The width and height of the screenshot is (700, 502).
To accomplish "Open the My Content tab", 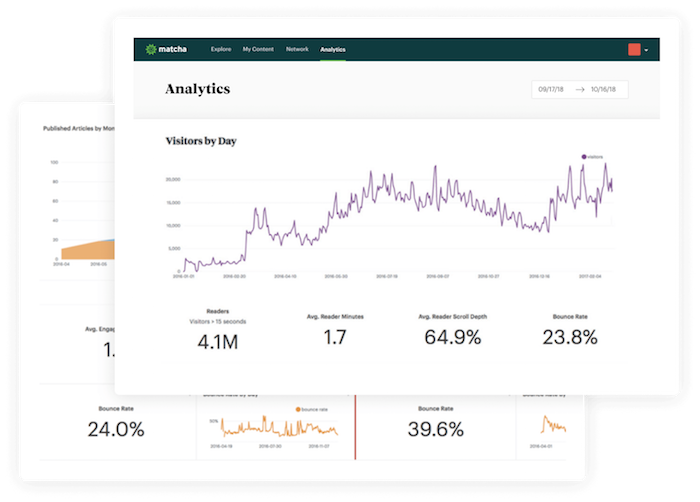I will [258, 49].
